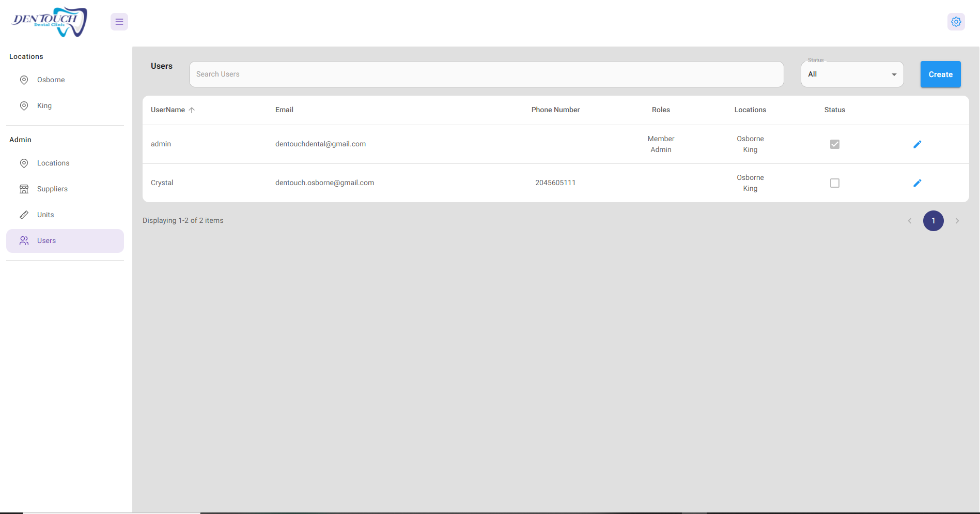Click phone number 2045605111
Viewport: 980px width, 514px height.
pyautogui.click(x=555, y=183)
